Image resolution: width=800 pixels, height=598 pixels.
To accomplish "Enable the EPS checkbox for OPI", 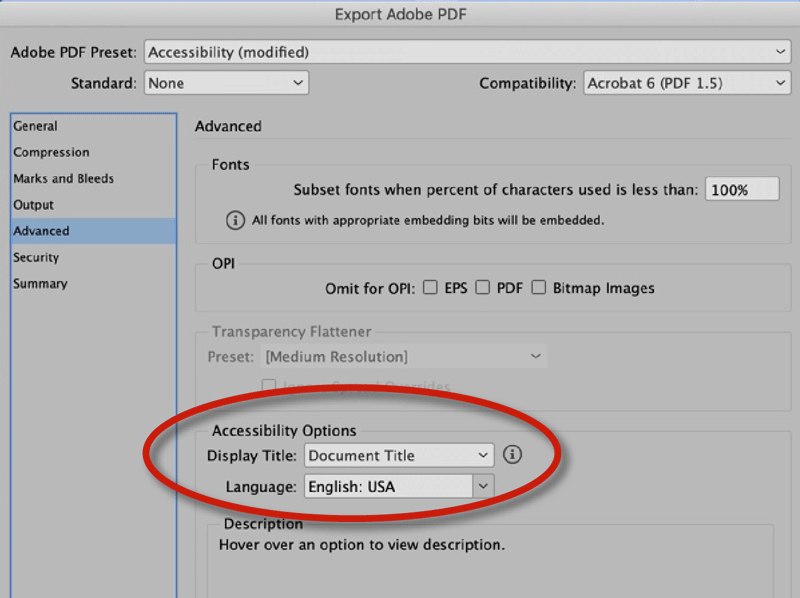I will click(x=430, y=288).
